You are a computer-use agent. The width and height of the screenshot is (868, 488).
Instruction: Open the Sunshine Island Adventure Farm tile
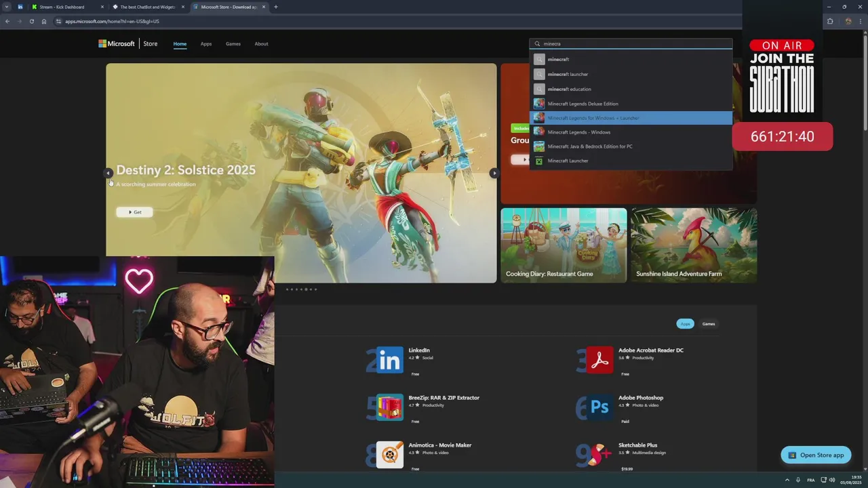(x=694, y=245)
